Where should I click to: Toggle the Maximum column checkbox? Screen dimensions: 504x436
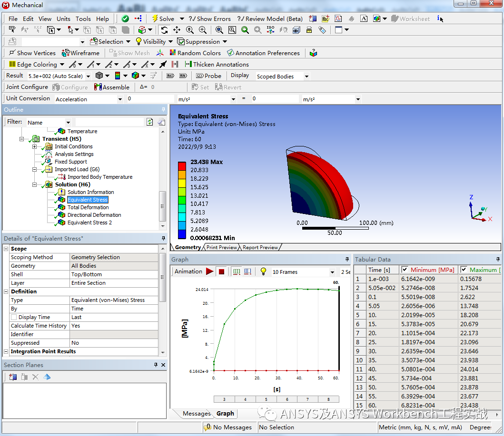click(464, 270)
